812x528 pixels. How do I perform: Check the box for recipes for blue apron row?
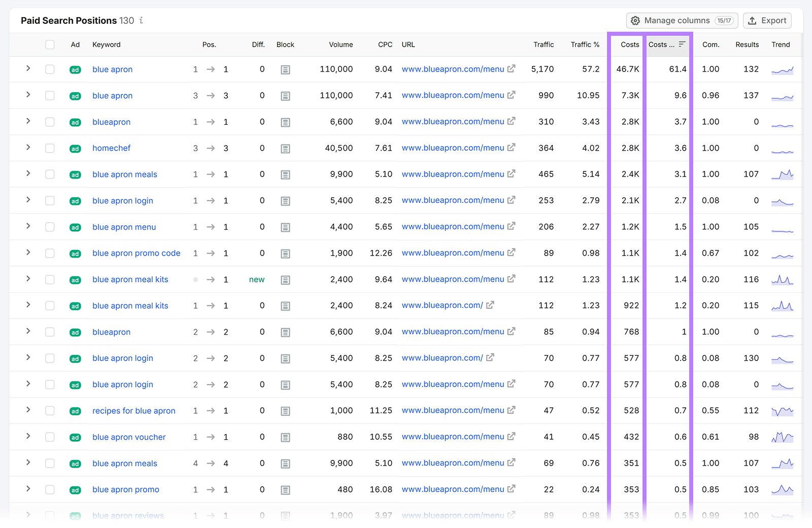50,410
